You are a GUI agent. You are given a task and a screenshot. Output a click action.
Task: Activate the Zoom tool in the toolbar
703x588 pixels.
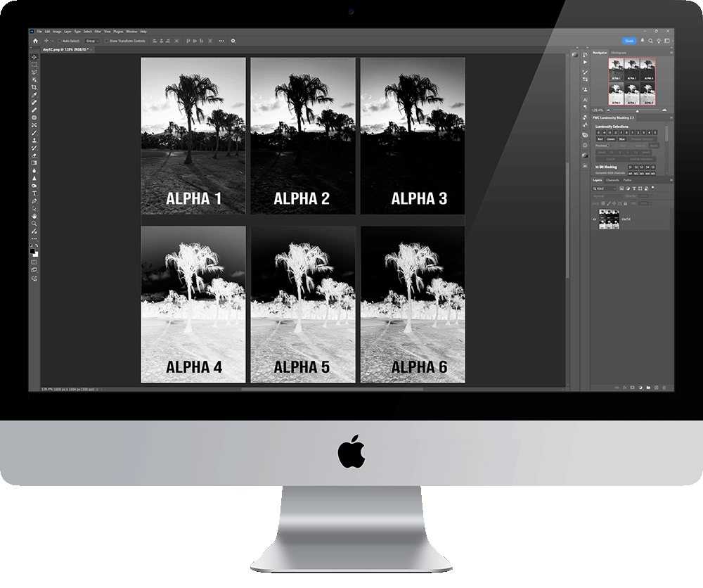(34, 223)
